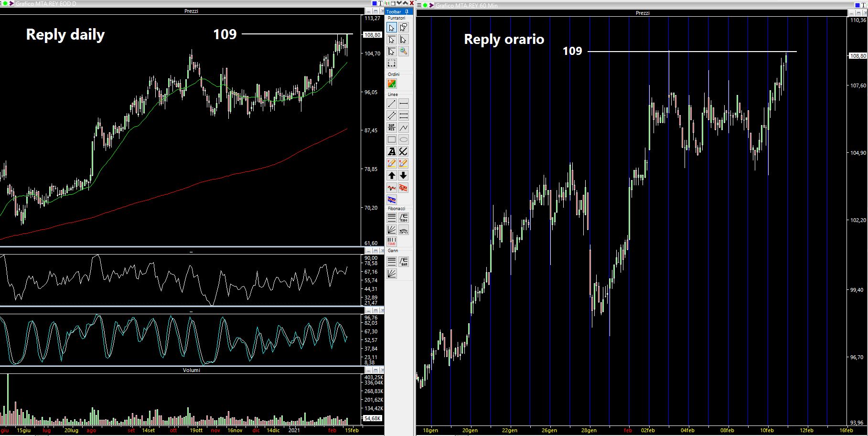Click the GAN extension tool
868x436 pixels.
[x=404, y=261]
